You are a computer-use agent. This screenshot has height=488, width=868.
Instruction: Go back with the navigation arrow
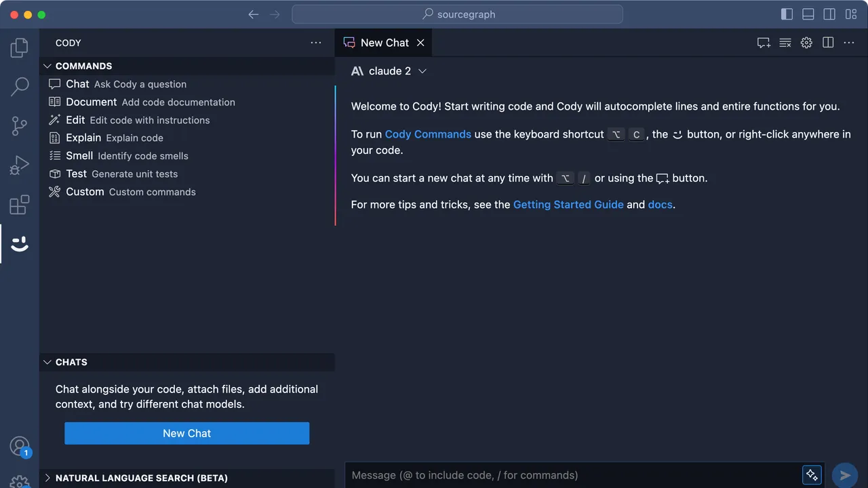click(x=254, y=14)
